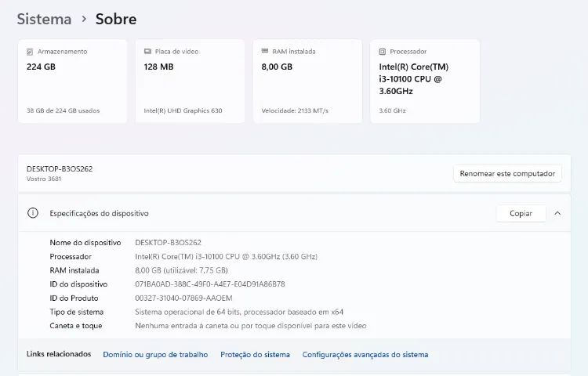Click Renomear este computador button
This screenshot has width=588, height=376.
pos(507,174)
